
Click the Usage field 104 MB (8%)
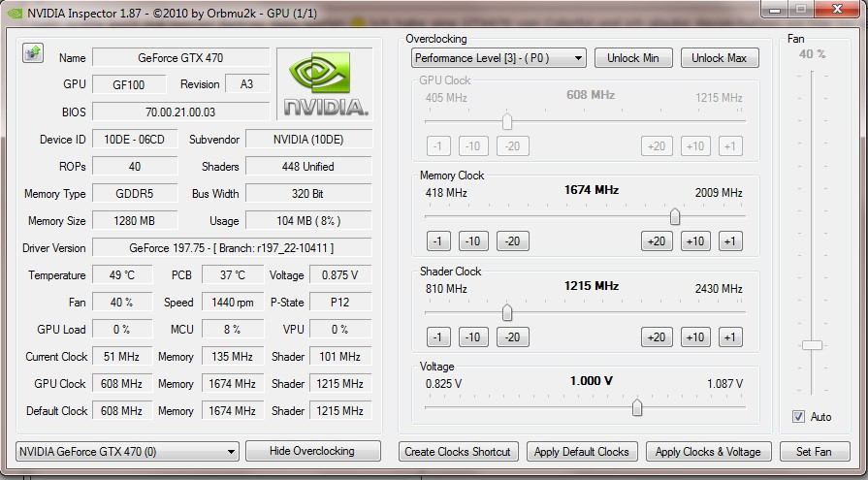click(x=308, y=221)
